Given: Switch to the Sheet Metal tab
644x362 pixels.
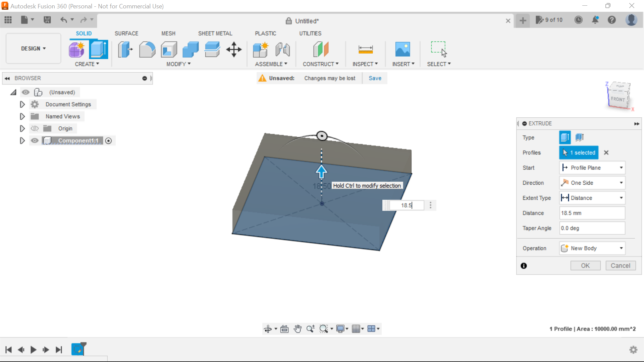Looking at the screenshot, I should [215, 33].
